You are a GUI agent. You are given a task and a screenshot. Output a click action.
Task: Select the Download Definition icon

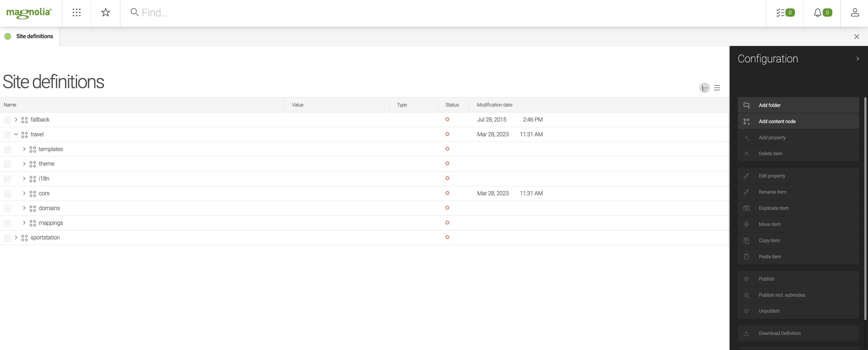(x=747, y=333)
